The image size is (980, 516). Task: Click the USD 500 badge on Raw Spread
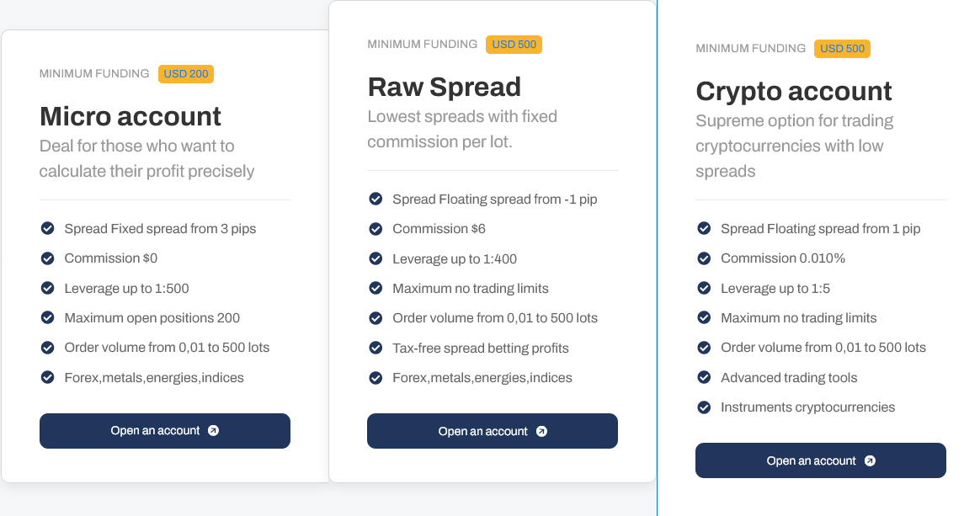514,45
